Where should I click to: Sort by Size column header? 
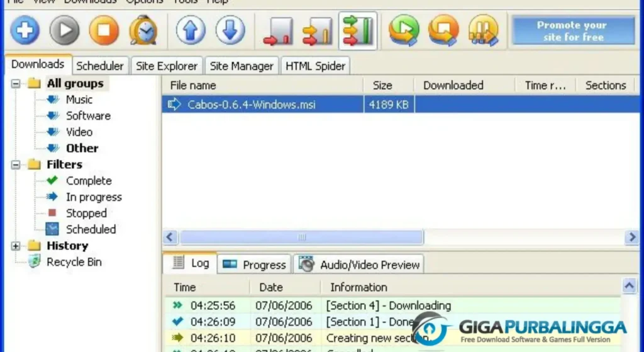[389, 86]
